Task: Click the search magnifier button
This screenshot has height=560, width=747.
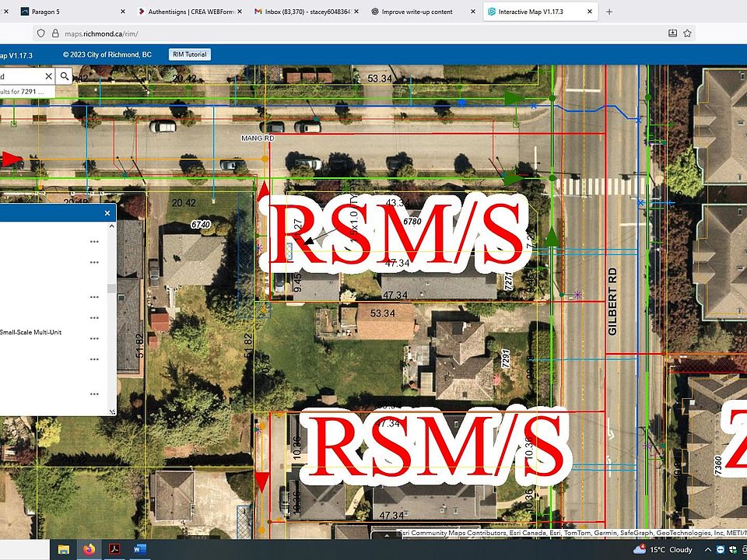Action: (x=65, y=76)
